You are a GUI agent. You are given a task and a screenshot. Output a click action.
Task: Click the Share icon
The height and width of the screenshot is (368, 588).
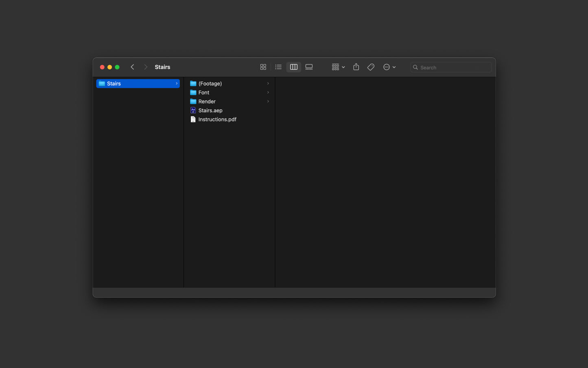356,67
